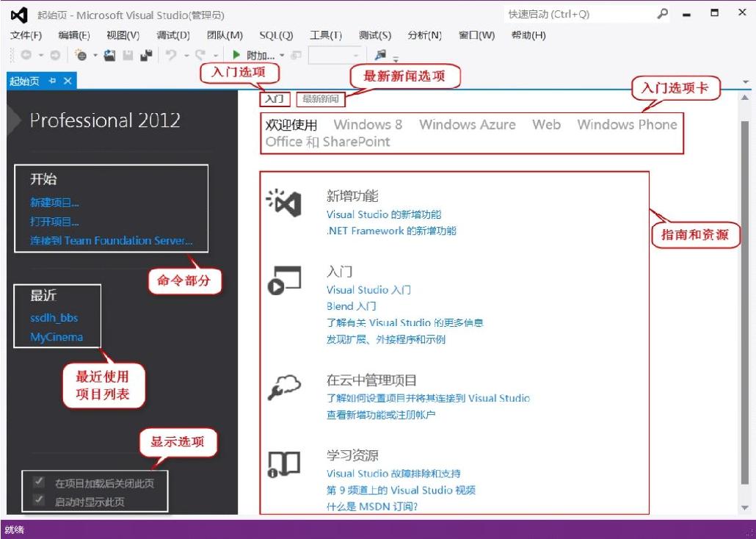
Task: Open the 分析(N) menu
Action: pyautogui.click(x=425, y=35)
